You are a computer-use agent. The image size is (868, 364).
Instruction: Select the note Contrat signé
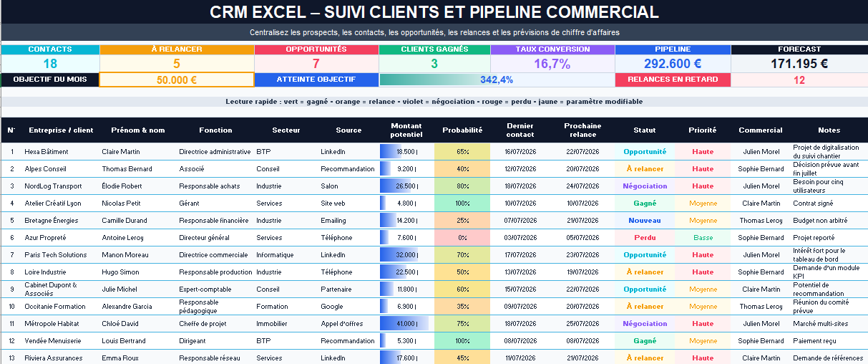click(829, 203)
